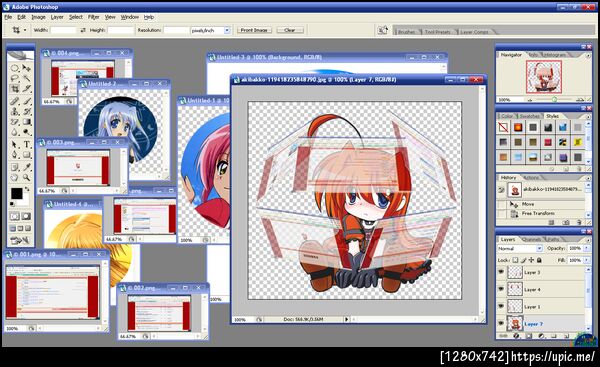
Task: Open the Navigator panel flyout menu
Action: pyautogui.click(x=588, y=55)
